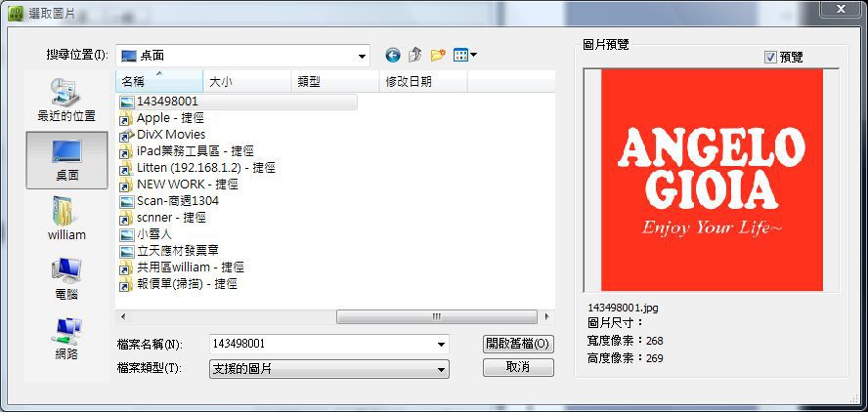Click the 立天應材發票章 image icon
Image resolution: width=868 pixels, height=412 pixels.
127,251
